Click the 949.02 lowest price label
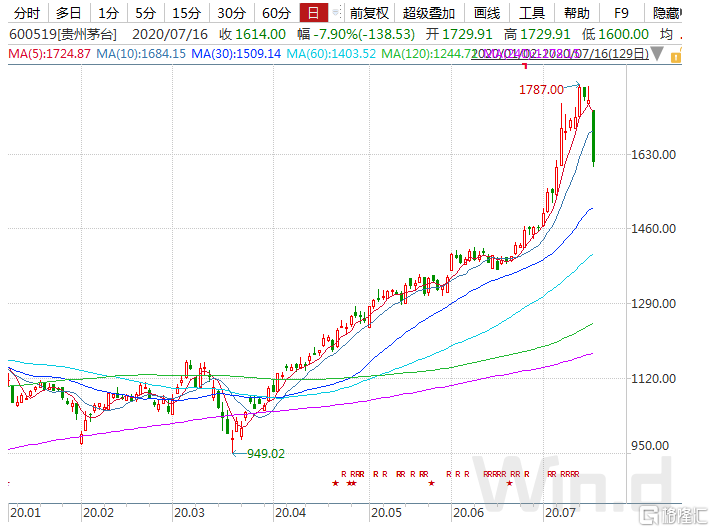 [265, 454]
